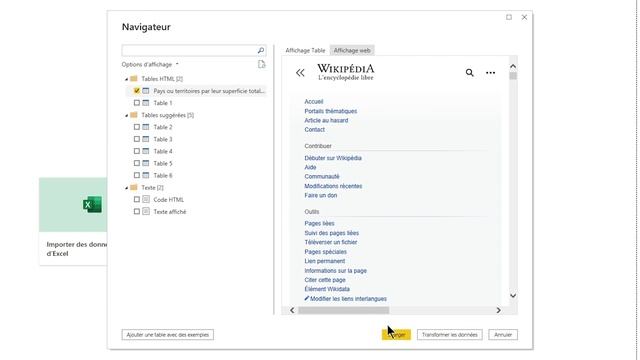Click Transformer les données button
This screenshot has height=360, width=640.
tap(449, 335)
